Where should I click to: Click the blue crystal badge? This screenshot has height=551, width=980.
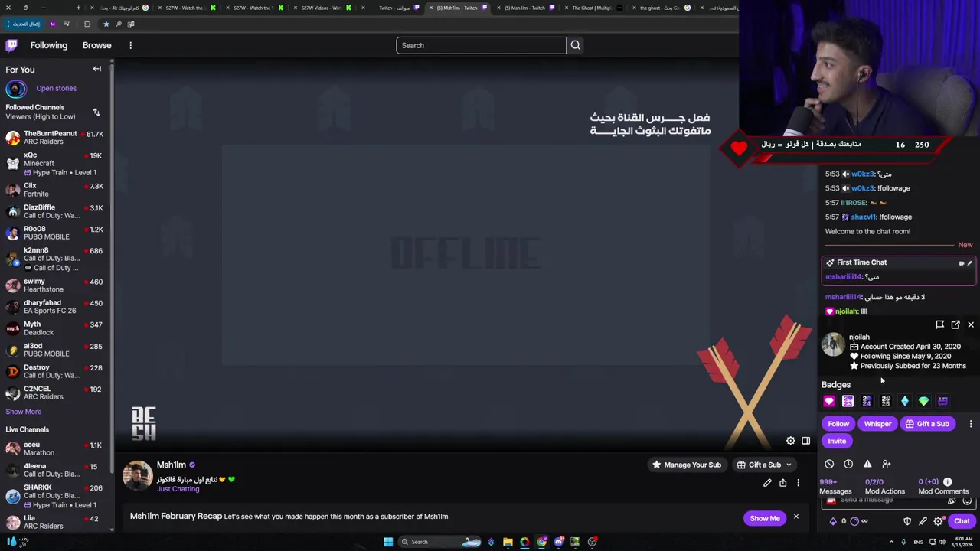tap(905, 401)
